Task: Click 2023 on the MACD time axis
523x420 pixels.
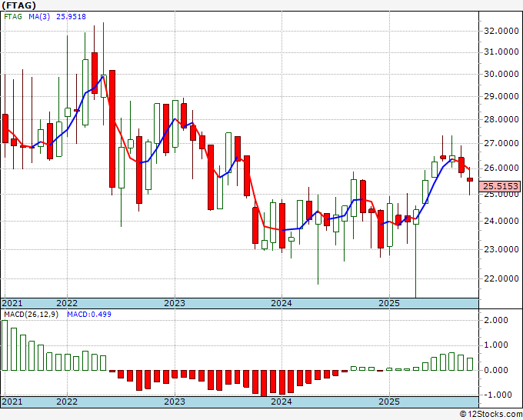Action: (175, 402)
